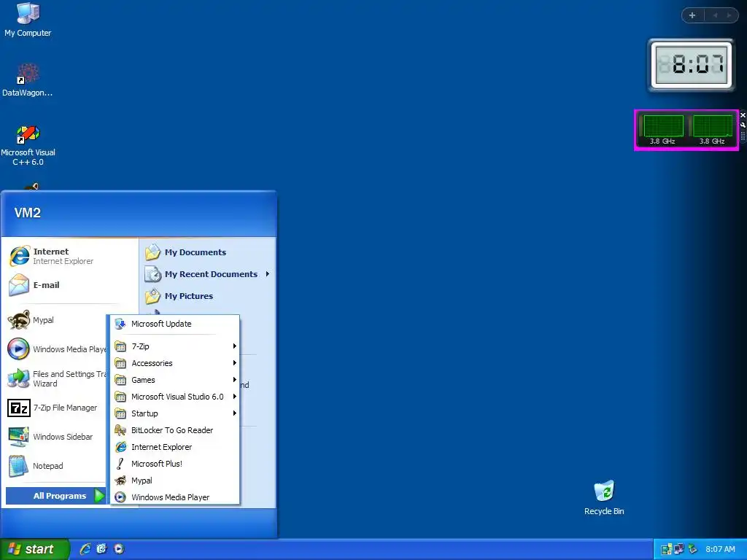
Task: Expand My Recent Documents submenu
Action: tap(208, 274)
